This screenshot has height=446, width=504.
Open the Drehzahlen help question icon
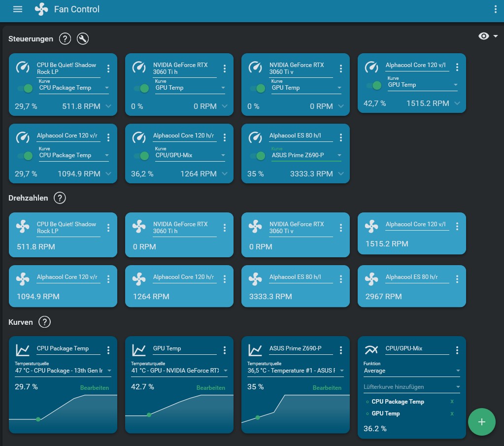point(60,198)
